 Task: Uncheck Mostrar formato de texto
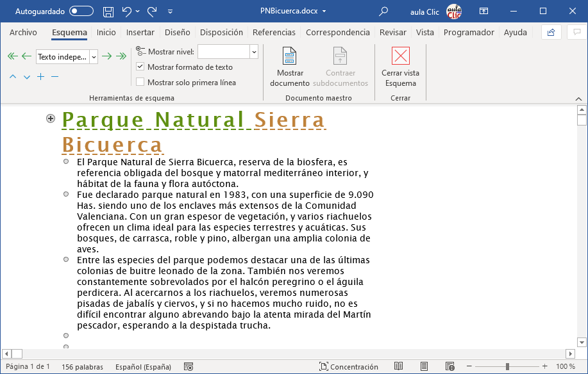pyautogui.click(x=139, y=67)
